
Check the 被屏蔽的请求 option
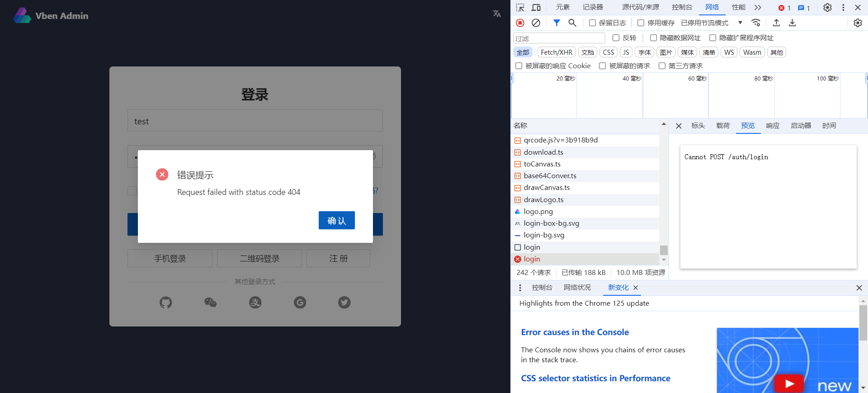pos(603,66)
